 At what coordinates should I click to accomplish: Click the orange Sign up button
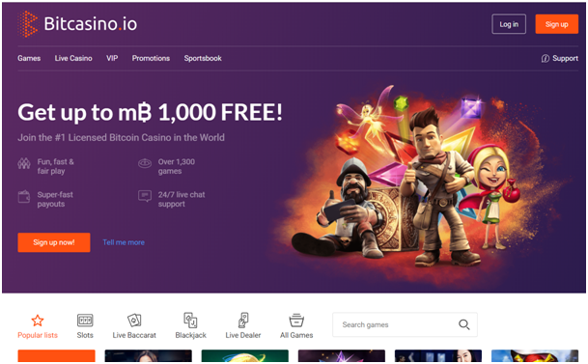[556, 24]
